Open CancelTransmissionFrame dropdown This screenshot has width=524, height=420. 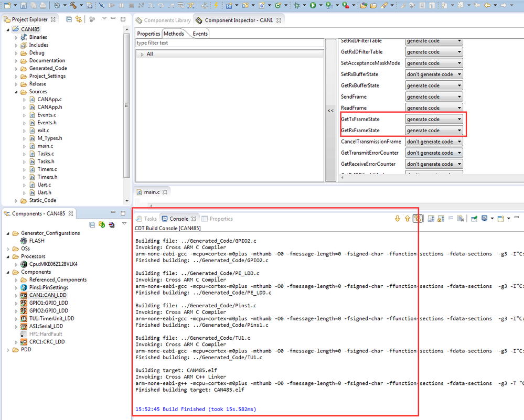click(434, 142)
